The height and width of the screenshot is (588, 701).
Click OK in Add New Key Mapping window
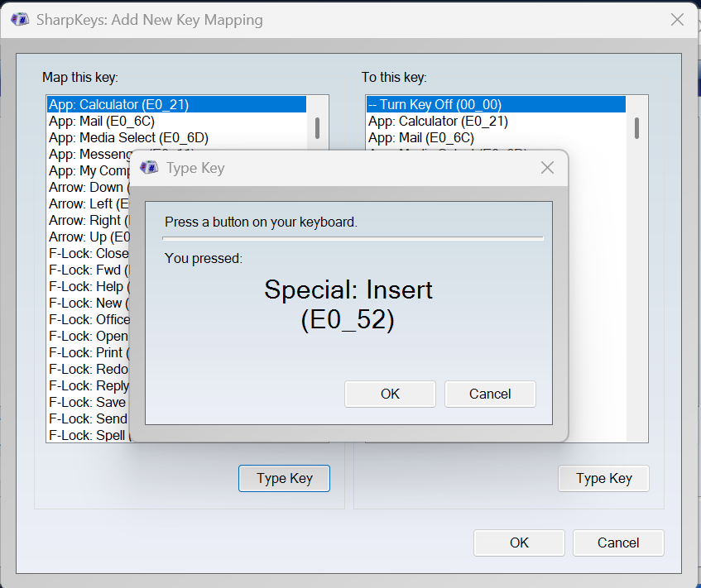point(519,543)
